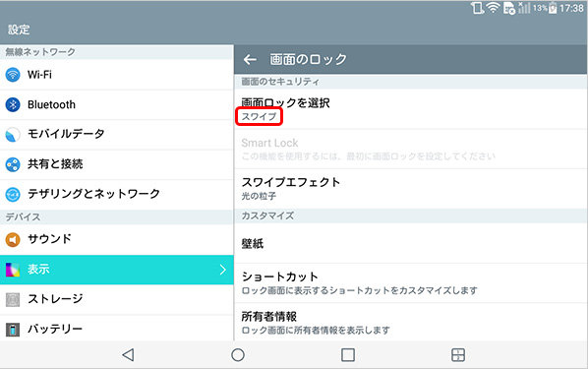Open スワイプエフェクト setting

click(x=411, y=189)
